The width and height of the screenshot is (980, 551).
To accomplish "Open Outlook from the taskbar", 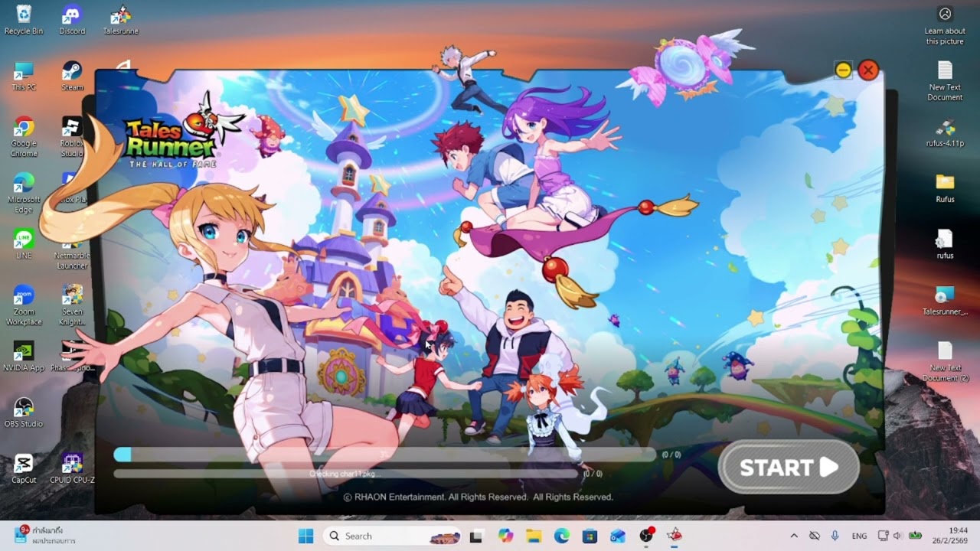I will point(618,536).
